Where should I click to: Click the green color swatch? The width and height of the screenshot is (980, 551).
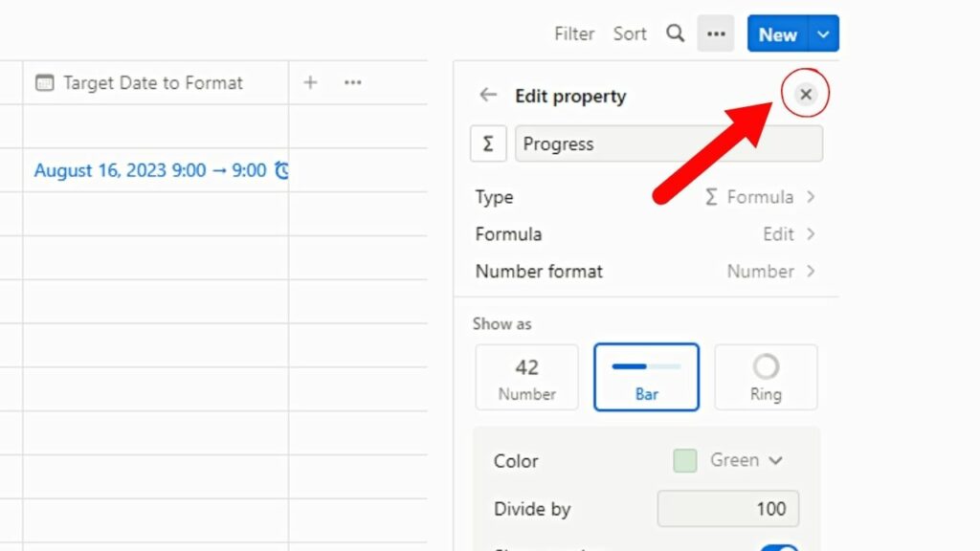coord(684,460)
